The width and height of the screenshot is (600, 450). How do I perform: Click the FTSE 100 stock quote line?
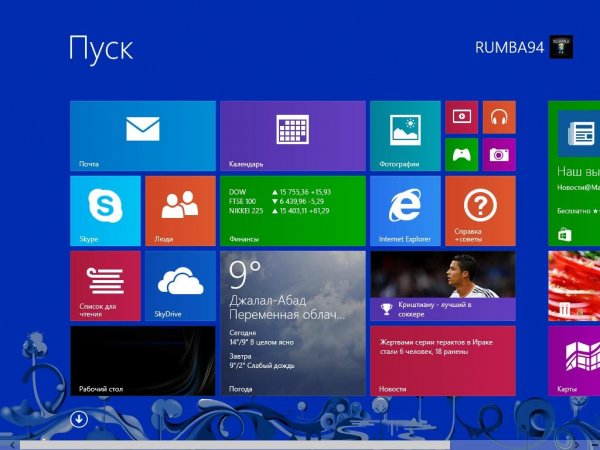point(277,201)
